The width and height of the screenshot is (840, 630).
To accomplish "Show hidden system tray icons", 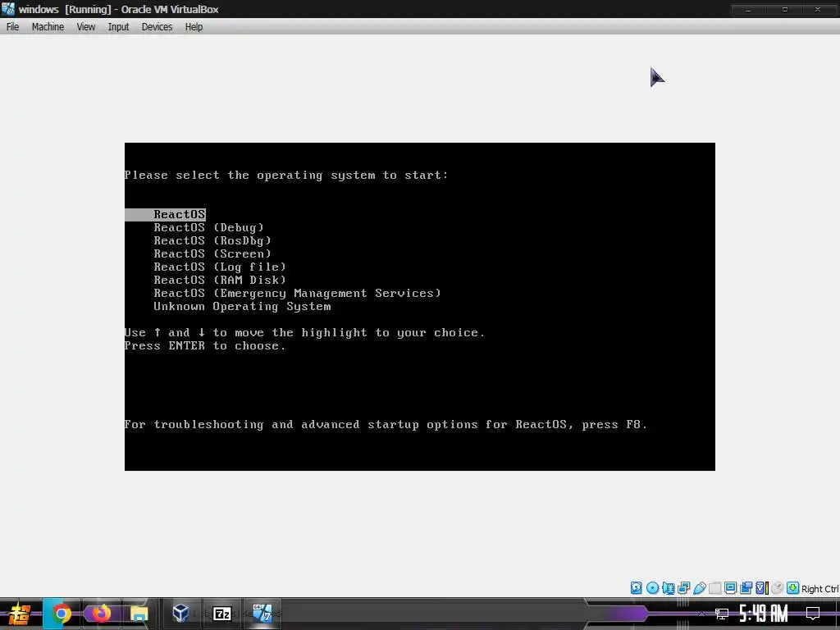I will [701, 614].
